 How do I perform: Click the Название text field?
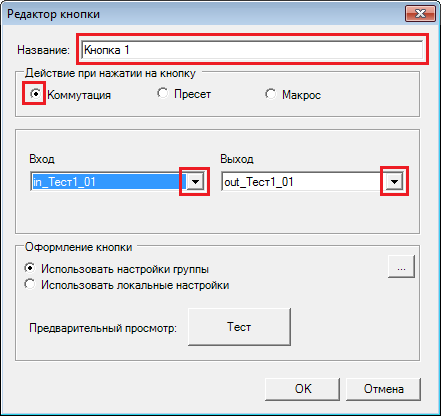[x=252, y=50]
